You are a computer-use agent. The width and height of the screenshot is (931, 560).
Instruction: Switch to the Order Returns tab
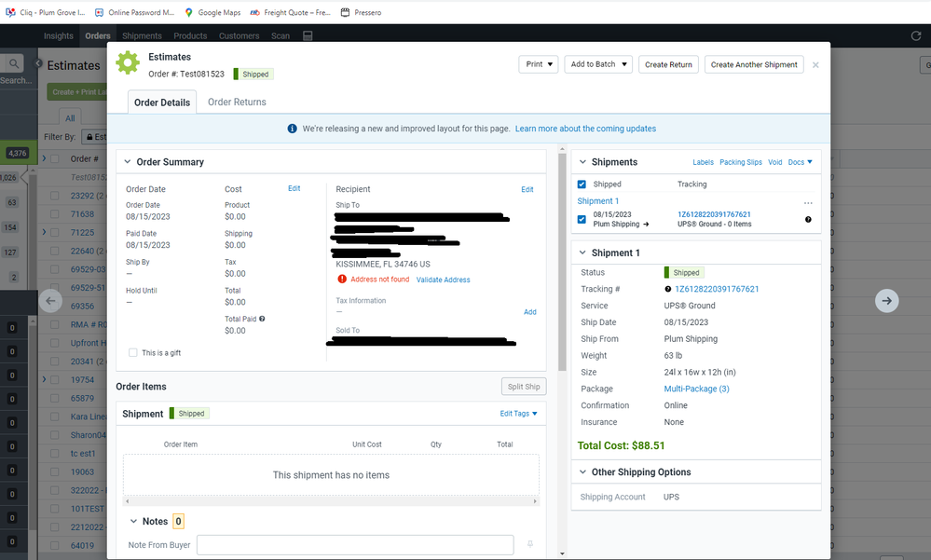[x=237, y=102]
